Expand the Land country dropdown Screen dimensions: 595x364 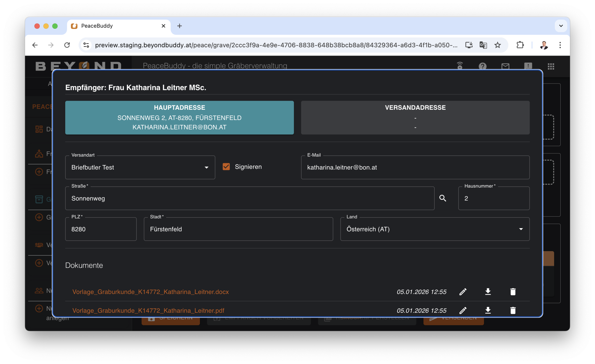coord(435,229)
